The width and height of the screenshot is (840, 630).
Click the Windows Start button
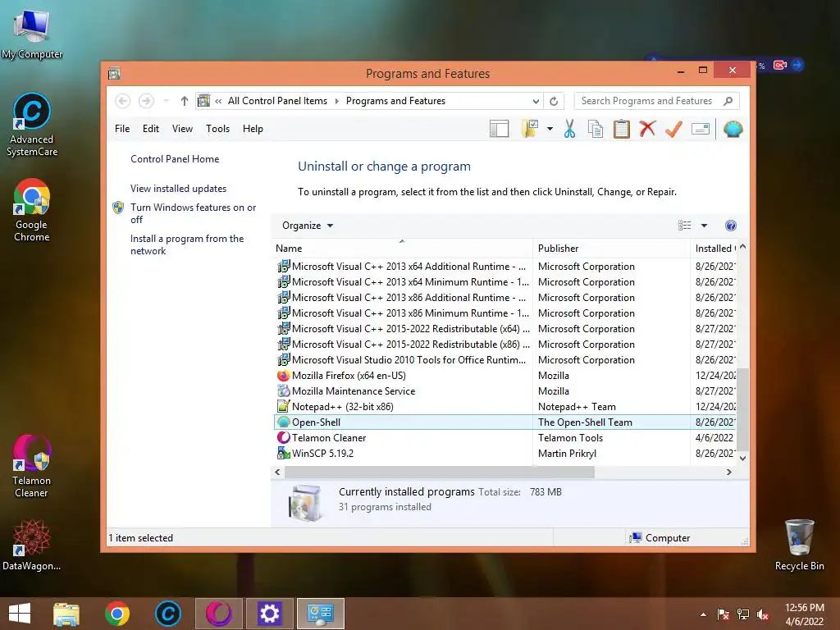pyautogui.click(x=20, y=614)
